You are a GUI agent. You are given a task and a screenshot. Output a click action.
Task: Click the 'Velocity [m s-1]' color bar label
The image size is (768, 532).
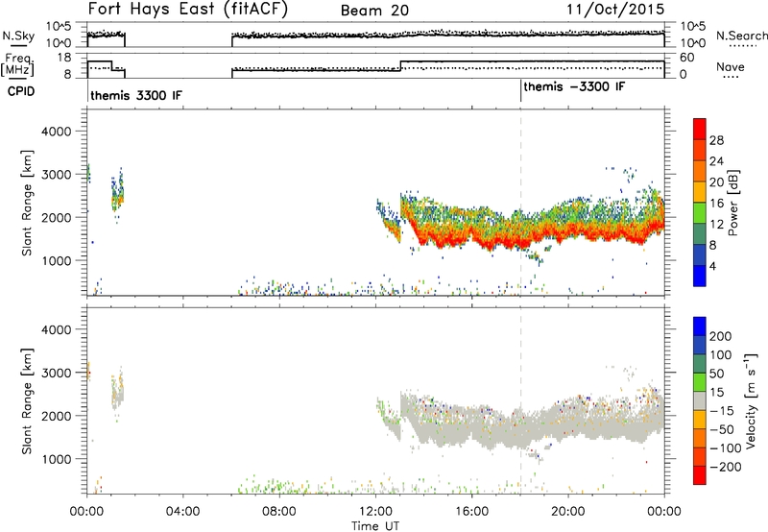pos(751,401)
